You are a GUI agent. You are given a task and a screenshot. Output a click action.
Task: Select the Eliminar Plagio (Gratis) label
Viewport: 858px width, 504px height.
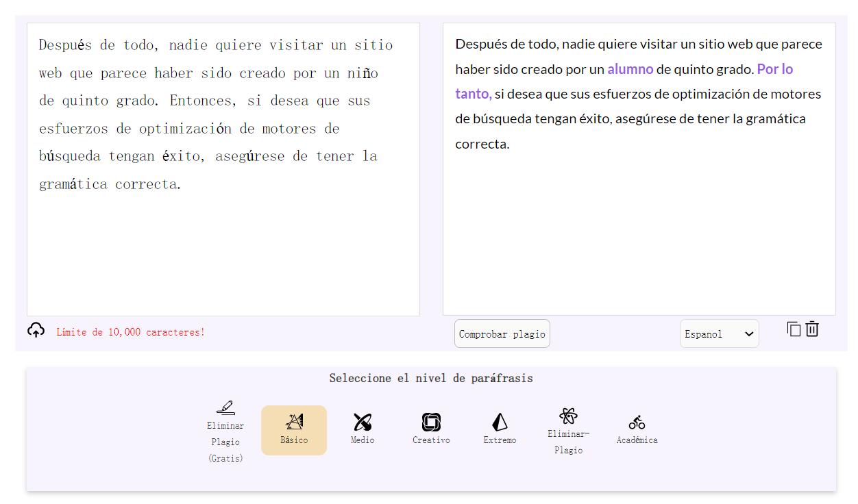(x=225, y=442)
